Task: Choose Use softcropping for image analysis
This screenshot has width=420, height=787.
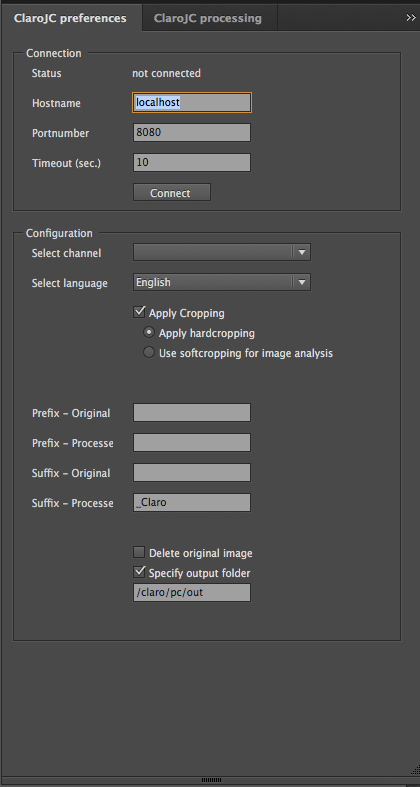Action: click(x=149, y=352)
